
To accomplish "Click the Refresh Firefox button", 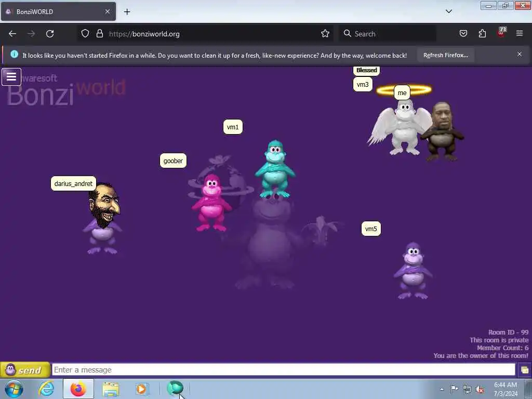I will (445, 55).
